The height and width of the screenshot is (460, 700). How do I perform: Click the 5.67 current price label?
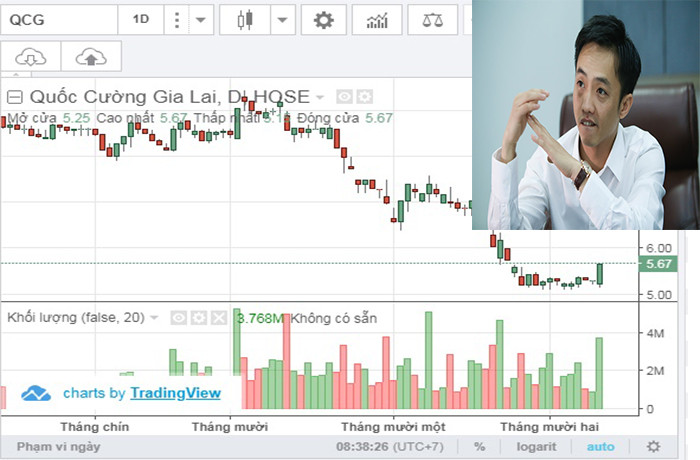click(658, 264)
